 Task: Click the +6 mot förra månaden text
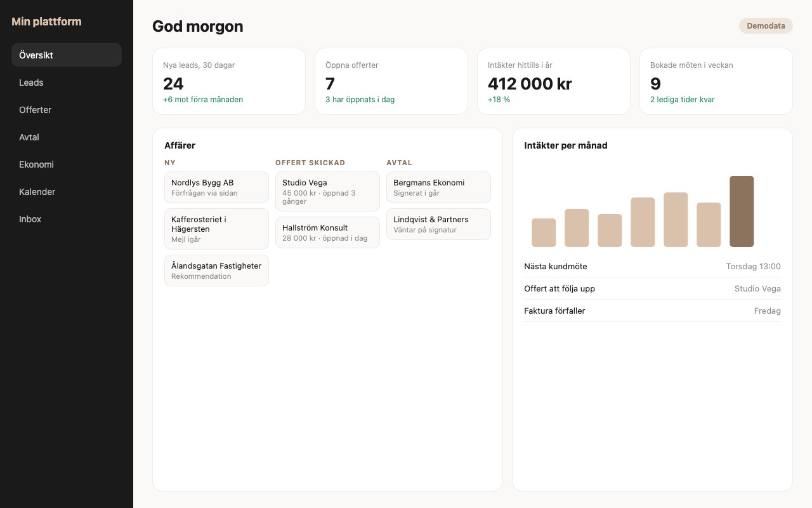203,100
